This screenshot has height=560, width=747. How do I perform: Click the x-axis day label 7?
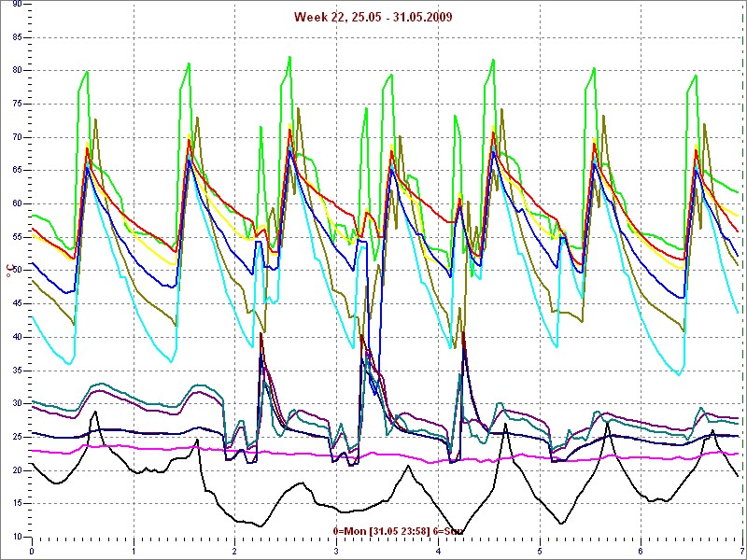(x=742, y=551)
